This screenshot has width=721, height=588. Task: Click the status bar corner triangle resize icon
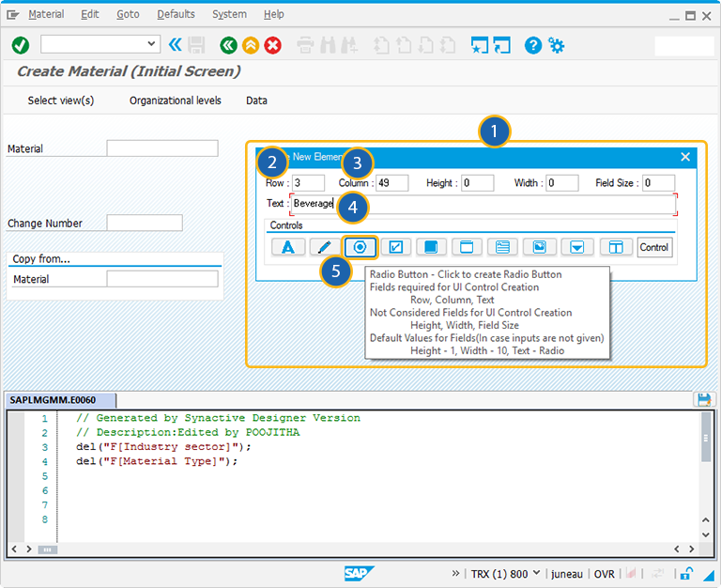[x=709, y=575]
